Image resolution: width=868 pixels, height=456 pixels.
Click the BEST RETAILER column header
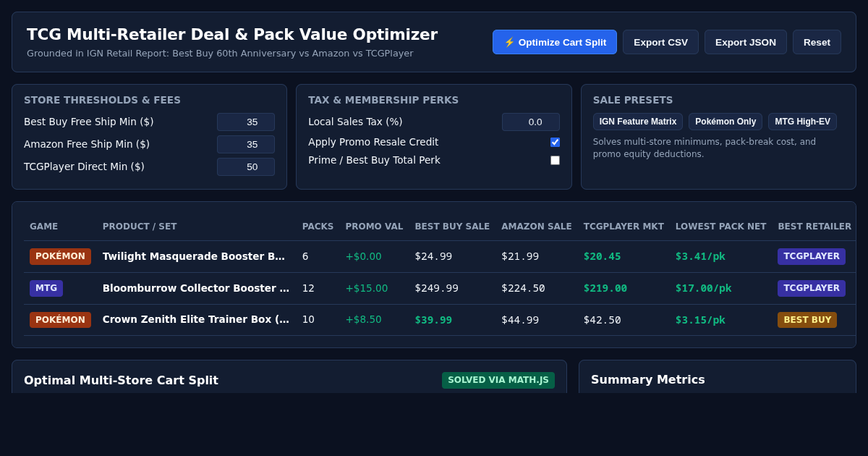[814, 227]
